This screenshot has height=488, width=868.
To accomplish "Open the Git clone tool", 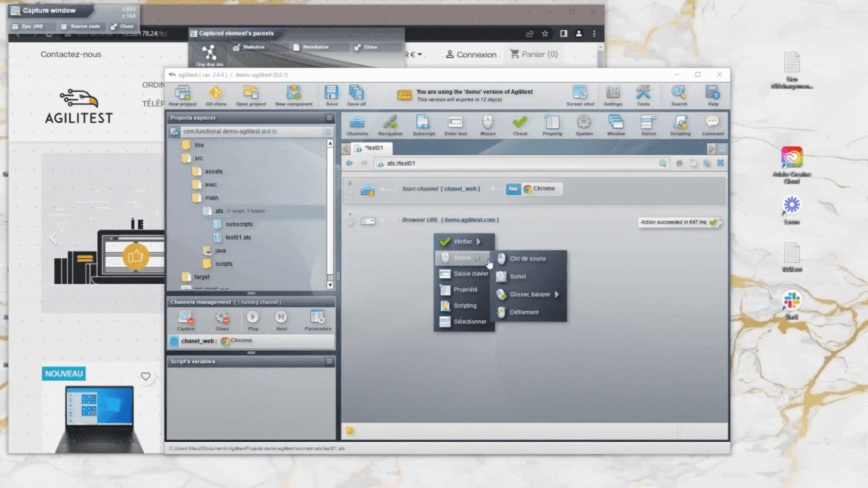I will point(216,95).
